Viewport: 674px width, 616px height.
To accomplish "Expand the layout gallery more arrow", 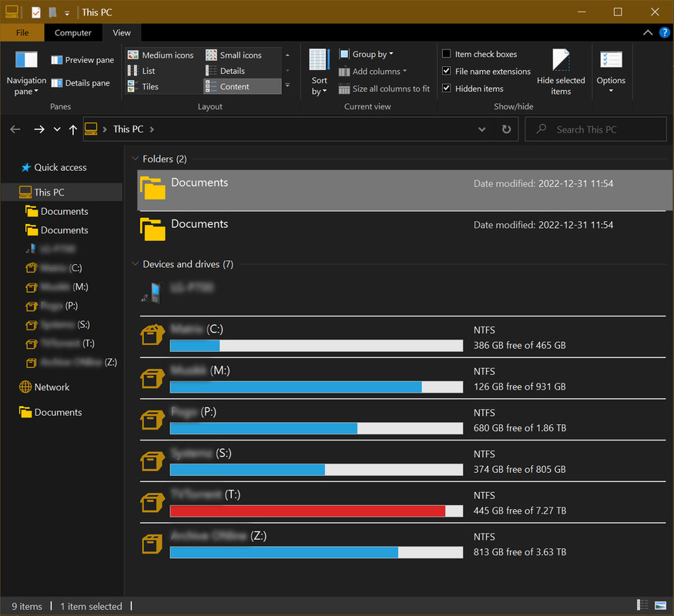I will (287, 85).
